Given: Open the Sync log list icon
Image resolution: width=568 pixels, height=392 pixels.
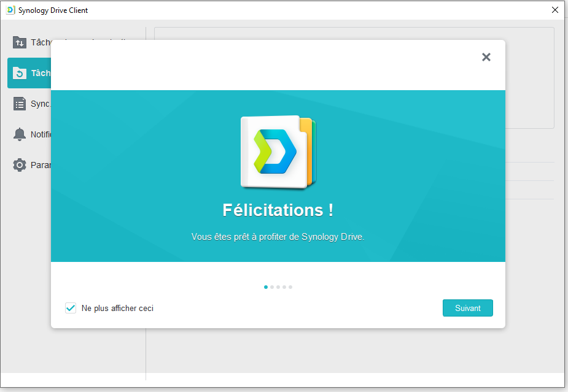Looking at the screenshot, I should tap(20, 104).
